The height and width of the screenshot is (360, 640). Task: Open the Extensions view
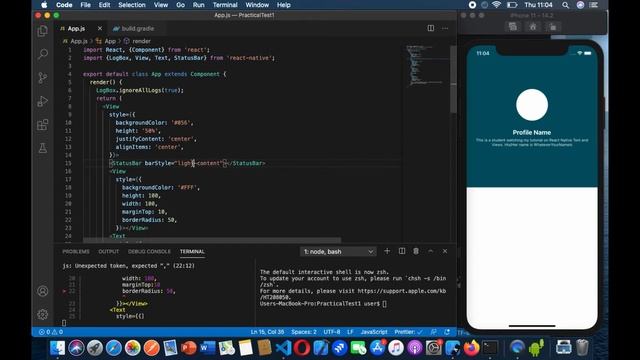tap(42, 124)
